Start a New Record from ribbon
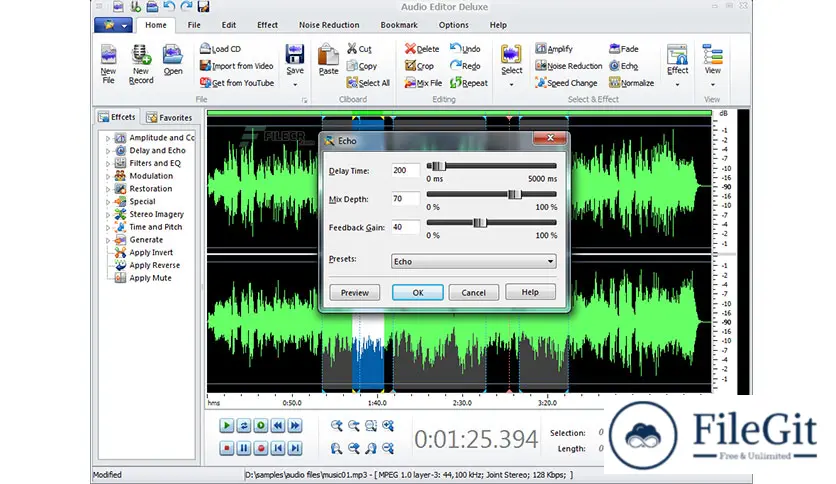Viewport: 836px width, 484px height. coord(141,64)
